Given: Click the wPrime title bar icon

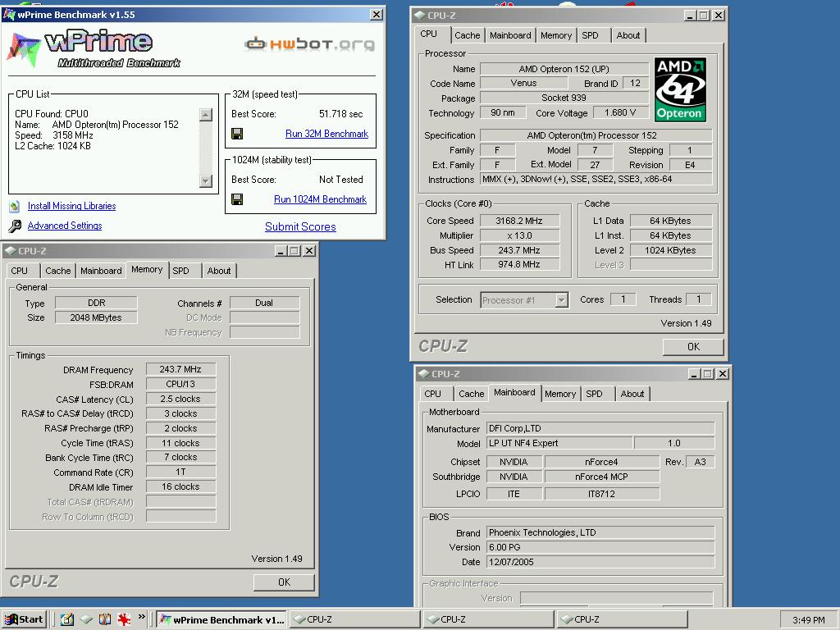Looking at the screenshot, I should coord(9,15).
